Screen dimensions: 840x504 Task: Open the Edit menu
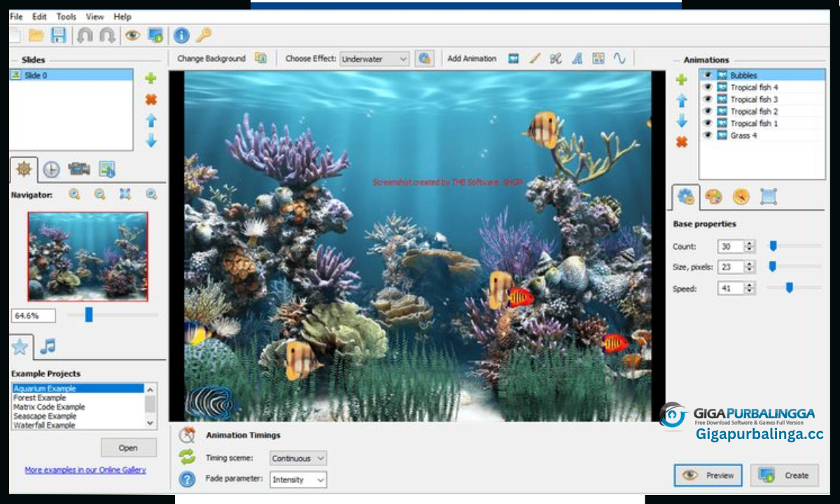(39, 16)
